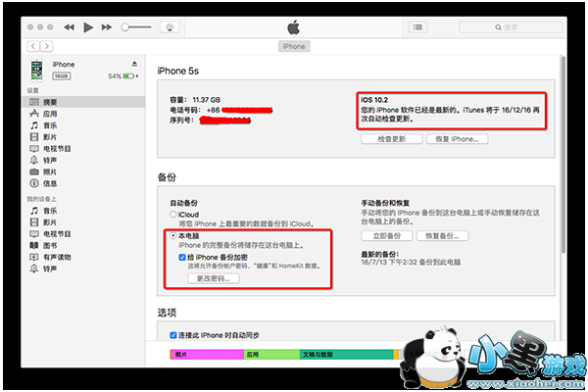Go back with the left arrow button
Screen dimensions: 588x392
[x=33, y=46]
